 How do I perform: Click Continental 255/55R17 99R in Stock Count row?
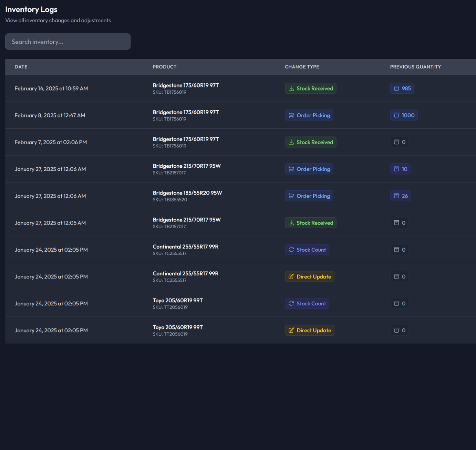pos(186,247)
